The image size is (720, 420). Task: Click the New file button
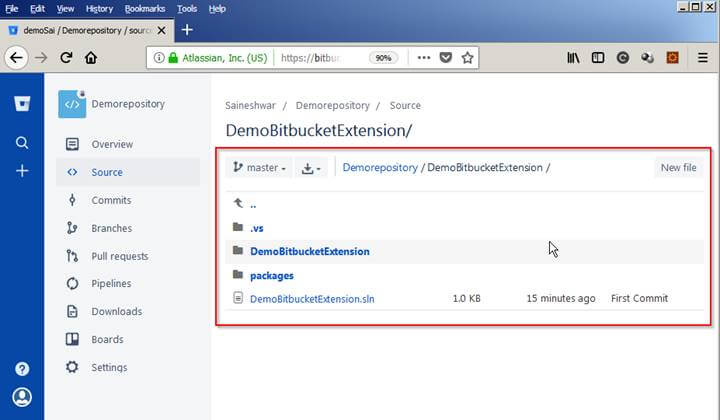pos(678,168)
